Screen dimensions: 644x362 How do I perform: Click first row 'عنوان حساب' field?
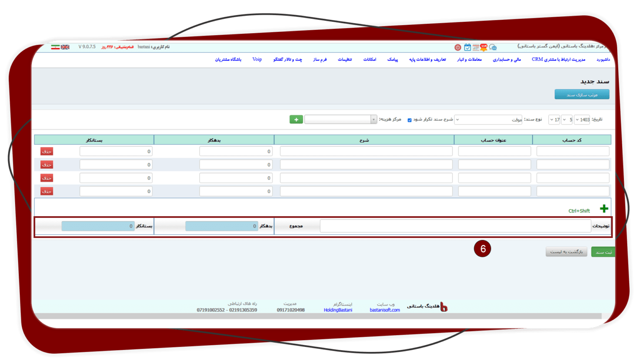coord(494,151)
